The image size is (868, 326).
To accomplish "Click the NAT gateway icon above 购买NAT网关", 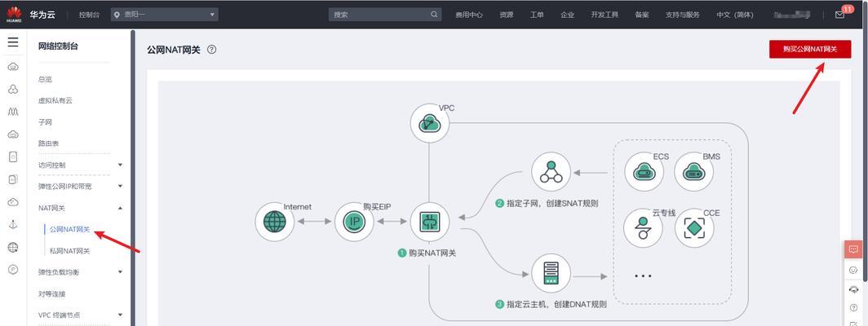I will pyautogui.click(x=430, y=222).
